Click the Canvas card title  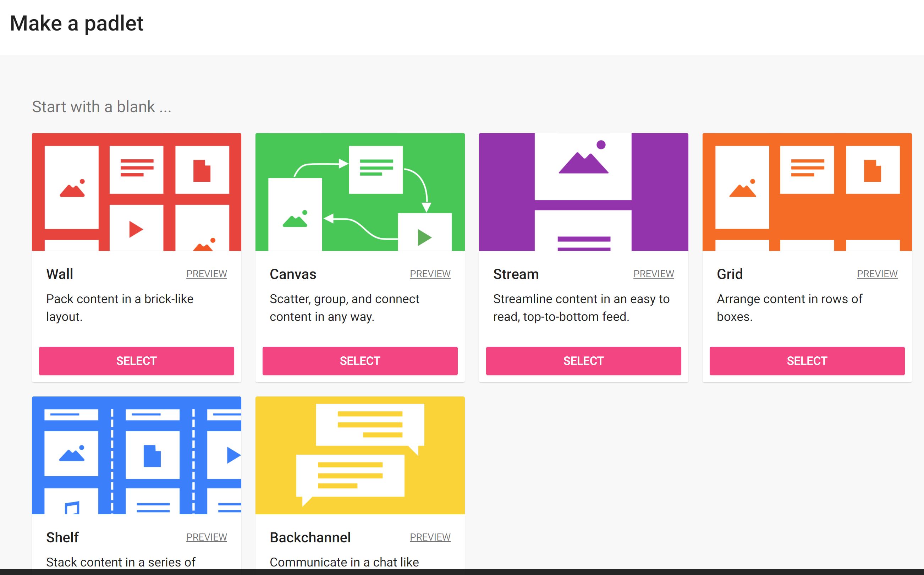293,274
